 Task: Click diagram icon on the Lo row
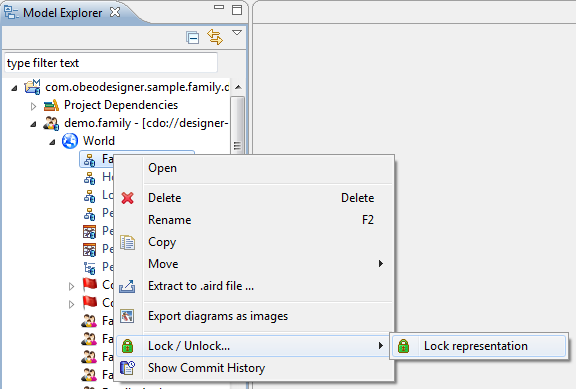[x=89, y=196]
